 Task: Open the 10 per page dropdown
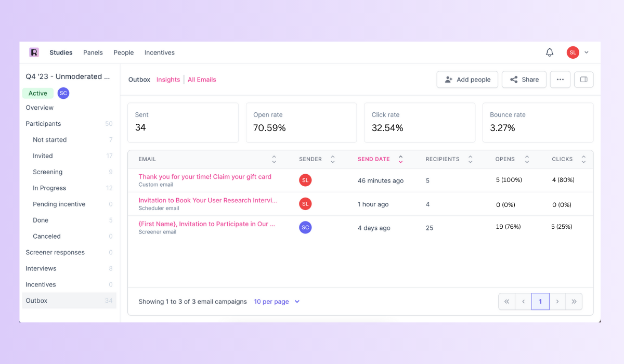pyautogui.click(x=277, y=302)
